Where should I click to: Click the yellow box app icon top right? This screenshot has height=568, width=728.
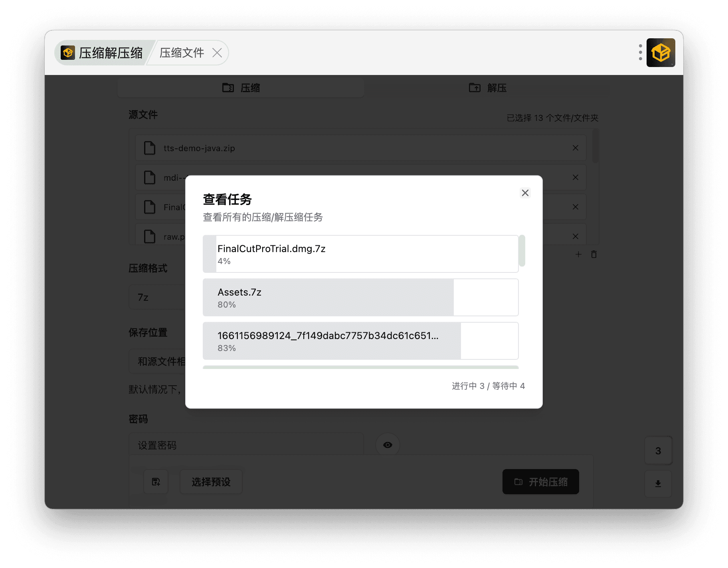[x=661, y=53]
